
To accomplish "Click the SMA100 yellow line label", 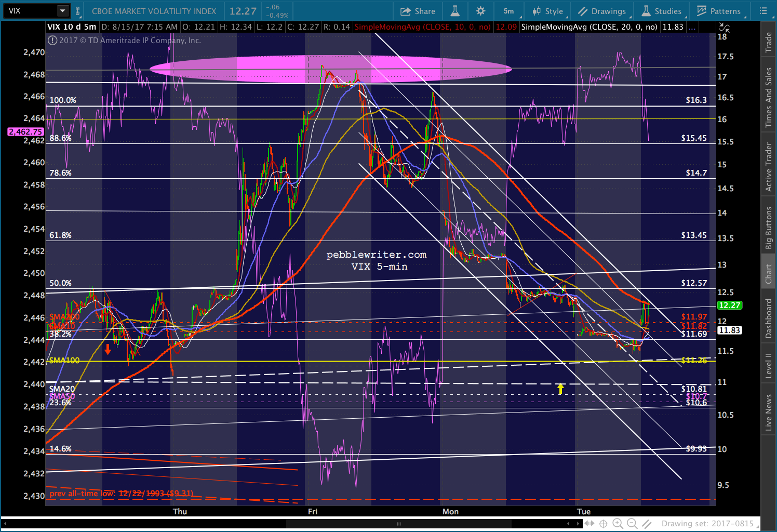I will click(64, 361).
